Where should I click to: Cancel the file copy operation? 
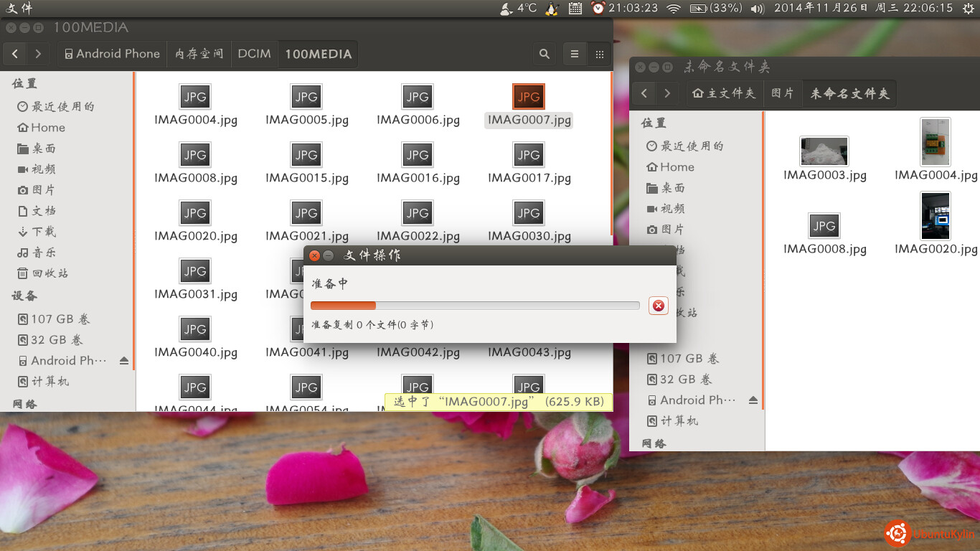(658, 306)
